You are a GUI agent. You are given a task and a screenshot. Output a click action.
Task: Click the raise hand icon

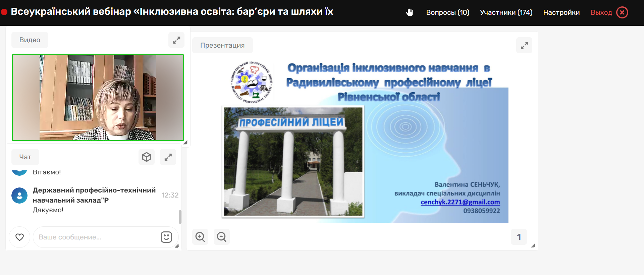coord(410,12)
